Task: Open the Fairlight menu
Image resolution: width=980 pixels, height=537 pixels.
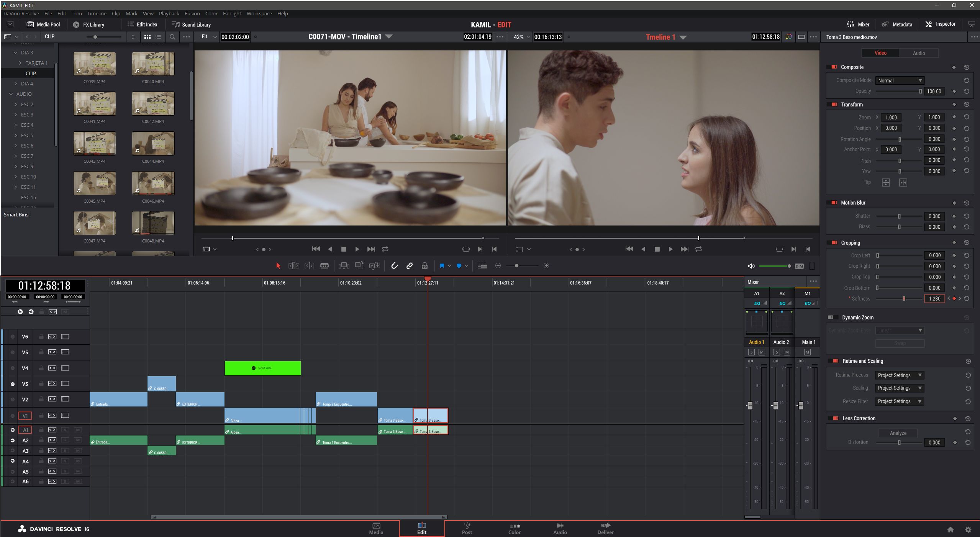Action: (232, 13)
